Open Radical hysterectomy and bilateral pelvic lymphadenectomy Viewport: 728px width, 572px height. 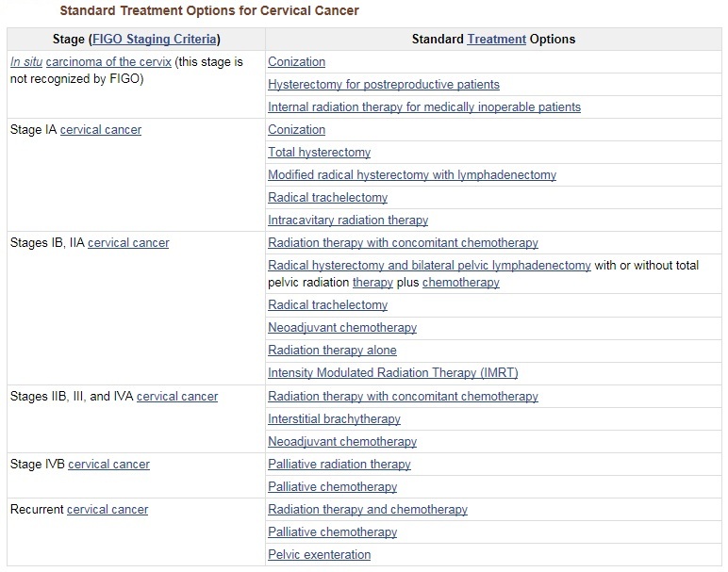429,266
